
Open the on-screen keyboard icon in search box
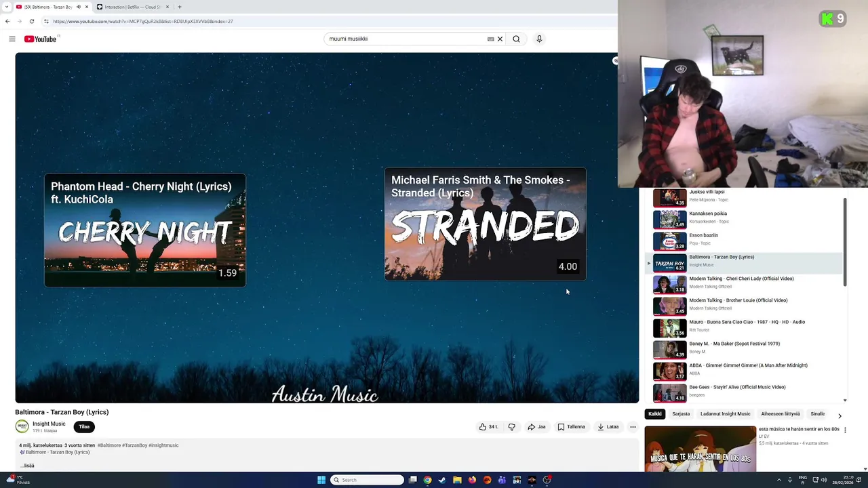[490, 39]
